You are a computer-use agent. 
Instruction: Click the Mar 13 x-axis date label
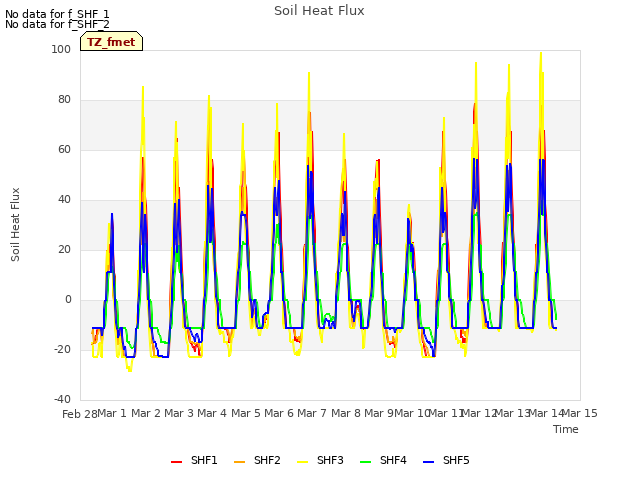513,413
